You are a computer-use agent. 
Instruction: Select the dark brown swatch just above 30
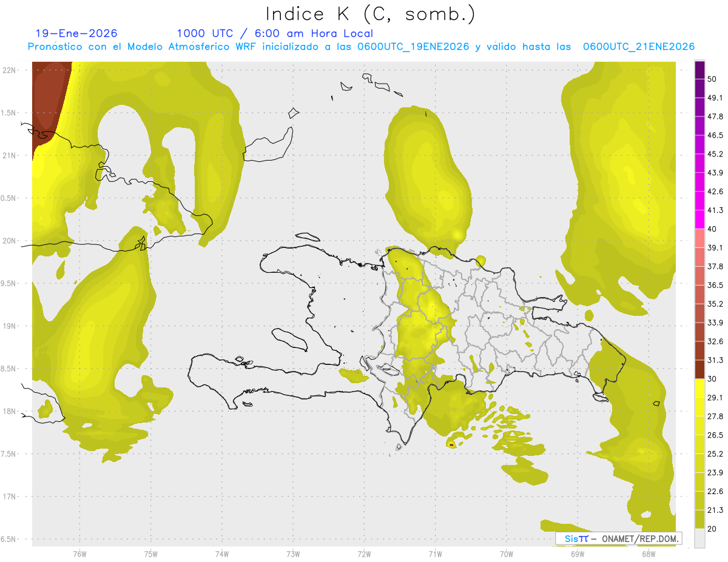(x=699, y=369)
